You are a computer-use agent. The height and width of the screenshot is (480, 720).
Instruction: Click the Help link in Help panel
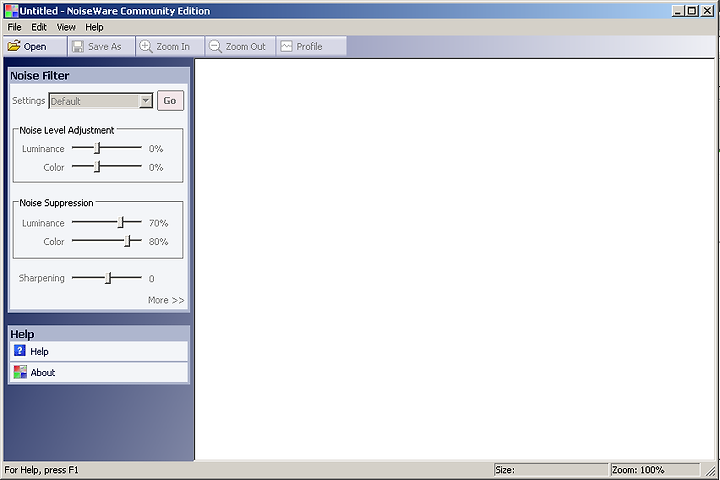tap(39, 351)
